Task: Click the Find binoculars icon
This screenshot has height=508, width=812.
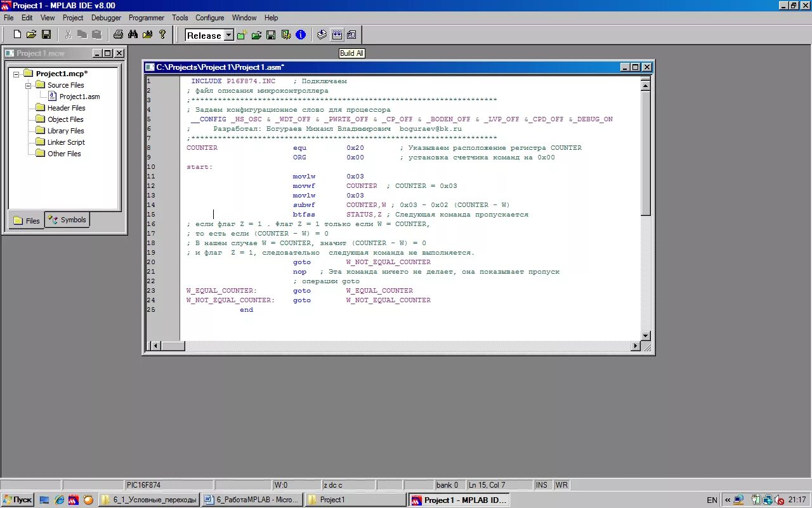Action: 133,35
